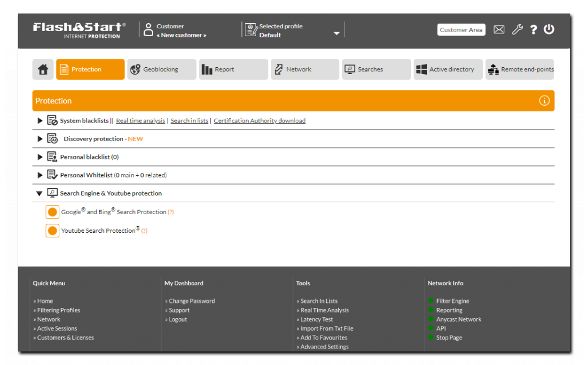This screenshot has width=588, height=365.
Task: Click Certification Authority download link
Action: click(260, 121)
